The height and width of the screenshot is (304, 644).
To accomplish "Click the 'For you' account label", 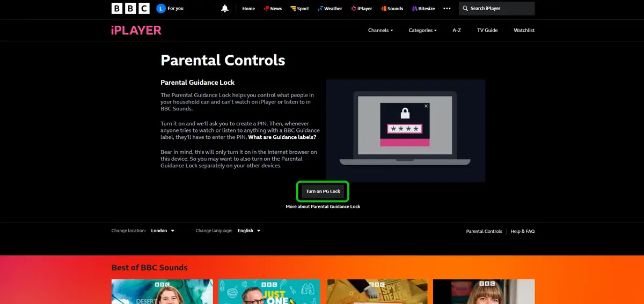I will tap(175, 9).
